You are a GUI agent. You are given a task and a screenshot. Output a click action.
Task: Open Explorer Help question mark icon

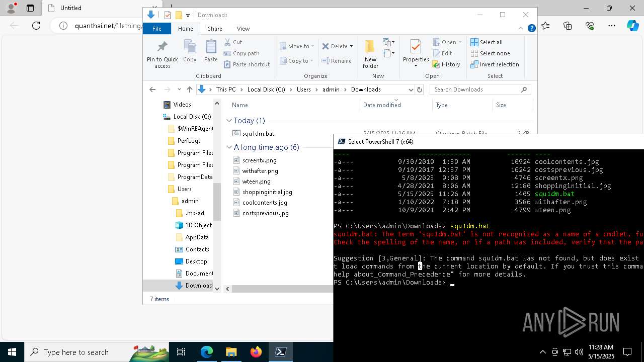(x=531, y=29)
